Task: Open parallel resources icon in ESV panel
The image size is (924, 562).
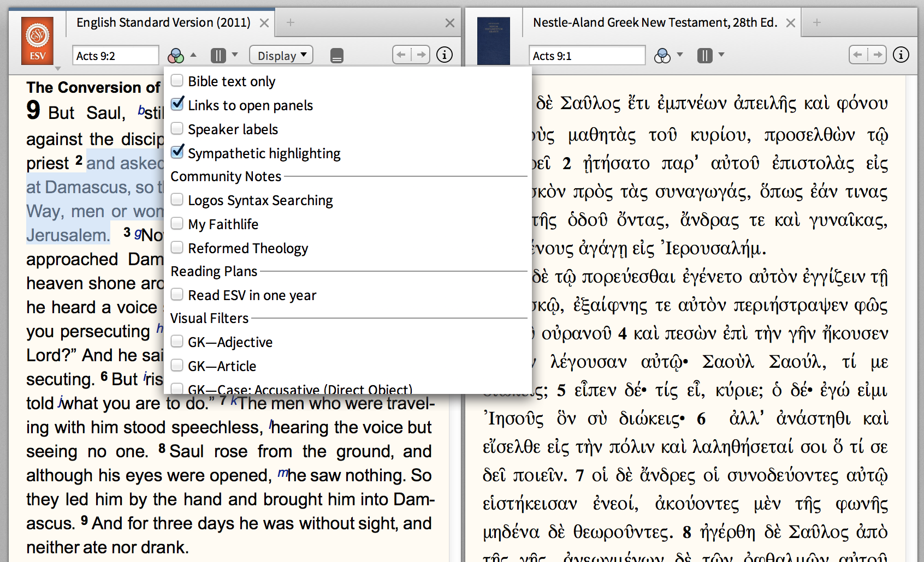Action: coord(218,56)
